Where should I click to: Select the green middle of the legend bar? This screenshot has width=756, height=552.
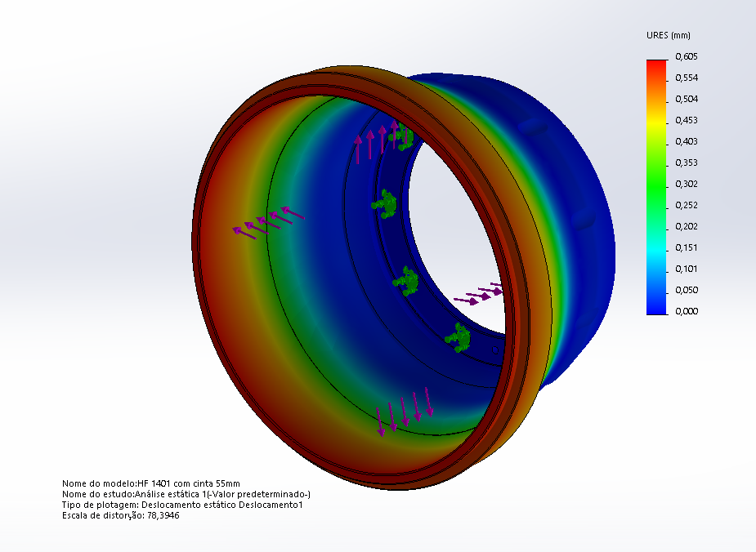point(656,184)
